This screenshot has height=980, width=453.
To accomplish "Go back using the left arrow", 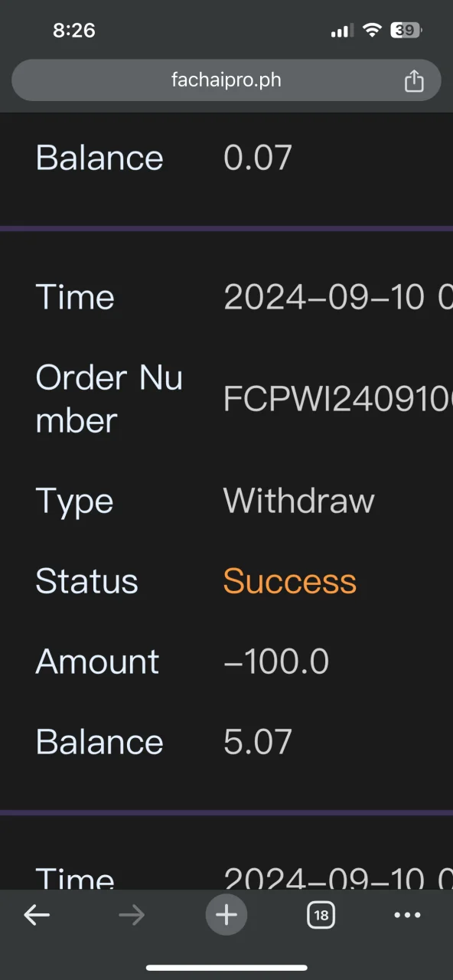I will [x=37, y=915].
